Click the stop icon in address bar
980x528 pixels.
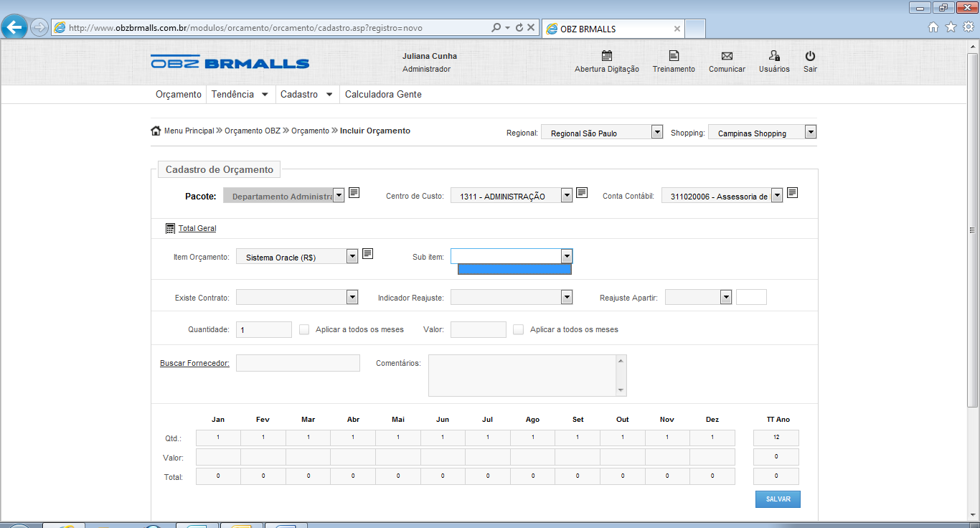tap(531, 27)
